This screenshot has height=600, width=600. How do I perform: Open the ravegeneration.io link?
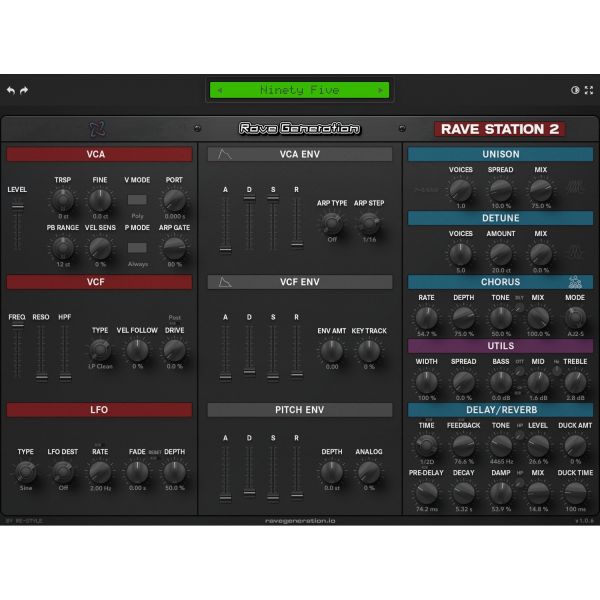pyautogui.click(x=300, y=521)
